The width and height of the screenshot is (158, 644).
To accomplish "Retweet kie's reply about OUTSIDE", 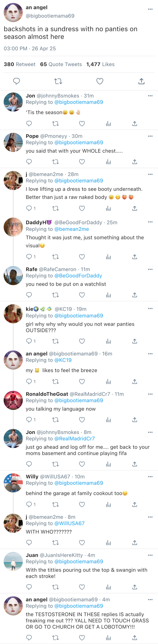I will tap(55, 341).
